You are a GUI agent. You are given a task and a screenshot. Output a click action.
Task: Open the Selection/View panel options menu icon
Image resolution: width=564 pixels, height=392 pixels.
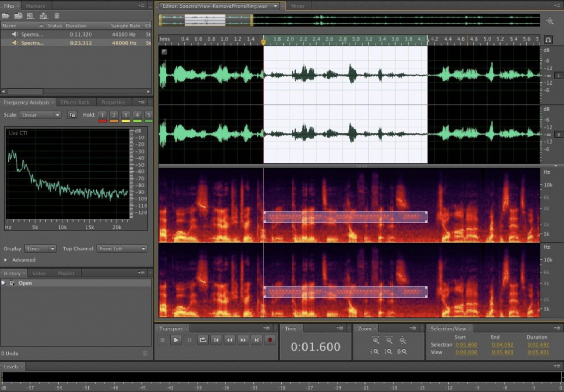coord(557,328)
